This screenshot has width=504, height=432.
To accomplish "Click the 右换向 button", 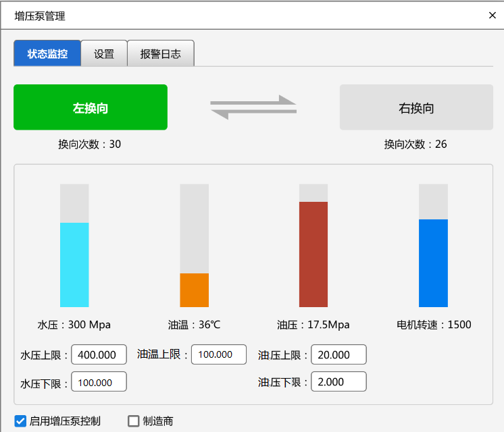I will tap(416, 107).
